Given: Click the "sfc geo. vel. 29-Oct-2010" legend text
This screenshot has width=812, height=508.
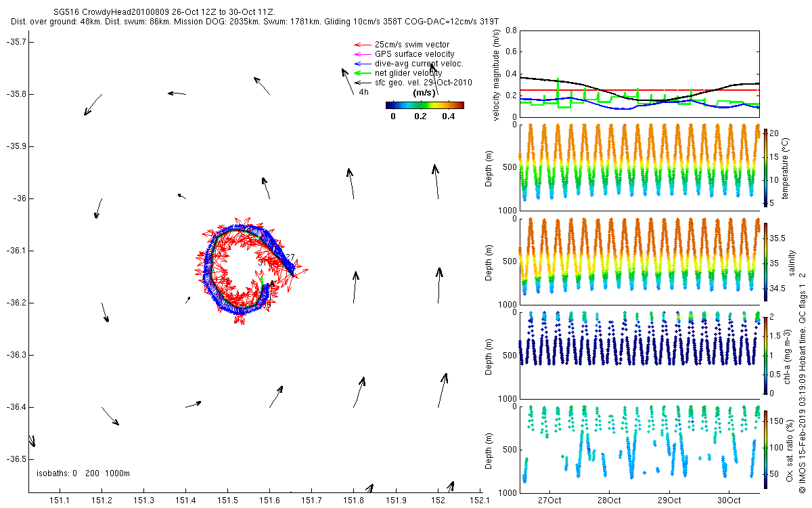Looking at the screenshot, I should click(x=423, y=83).
